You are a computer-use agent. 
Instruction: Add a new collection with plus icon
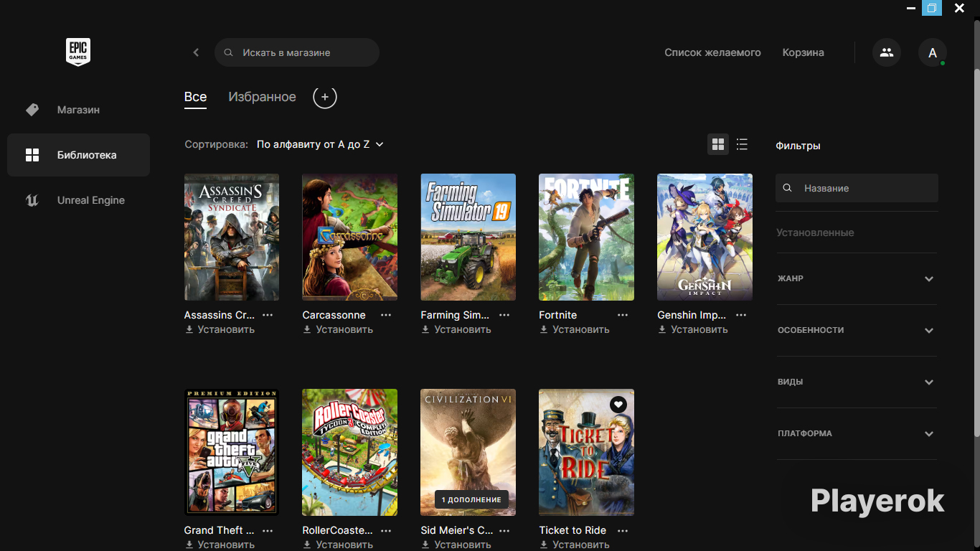pos(325,97)
